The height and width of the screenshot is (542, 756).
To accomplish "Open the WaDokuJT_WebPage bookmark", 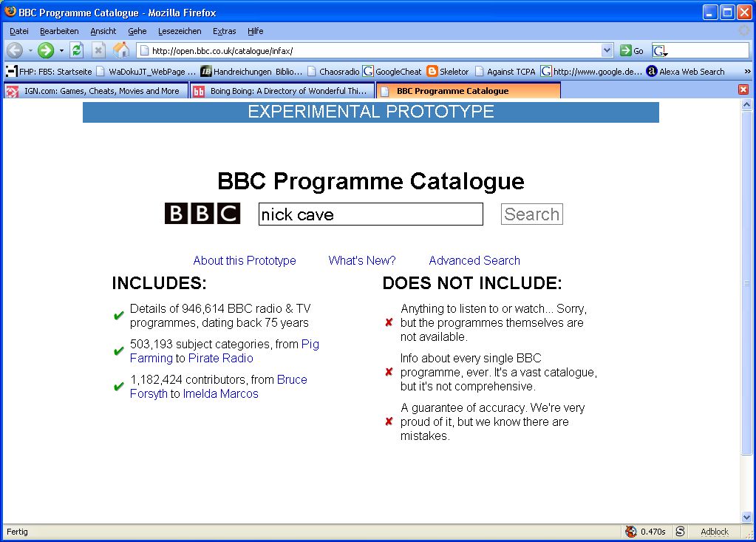I will pos(146,72).
